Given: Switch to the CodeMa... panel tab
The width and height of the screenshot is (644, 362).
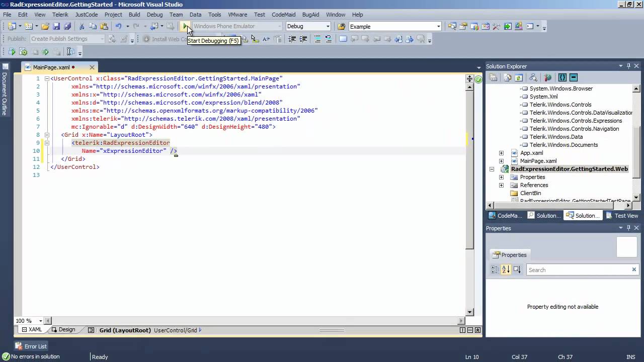Looking at the screenshot, I should pyautogui.click(x=505, y=216).
